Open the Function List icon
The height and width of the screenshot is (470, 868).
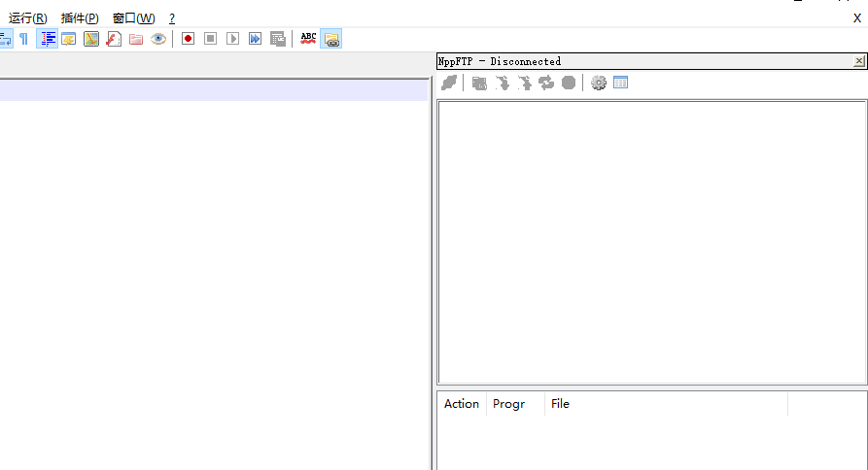click(114, 39)
